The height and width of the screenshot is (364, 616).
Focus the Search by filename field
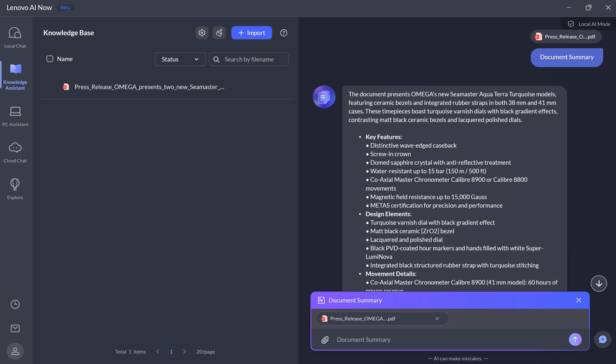coord(254,59)
